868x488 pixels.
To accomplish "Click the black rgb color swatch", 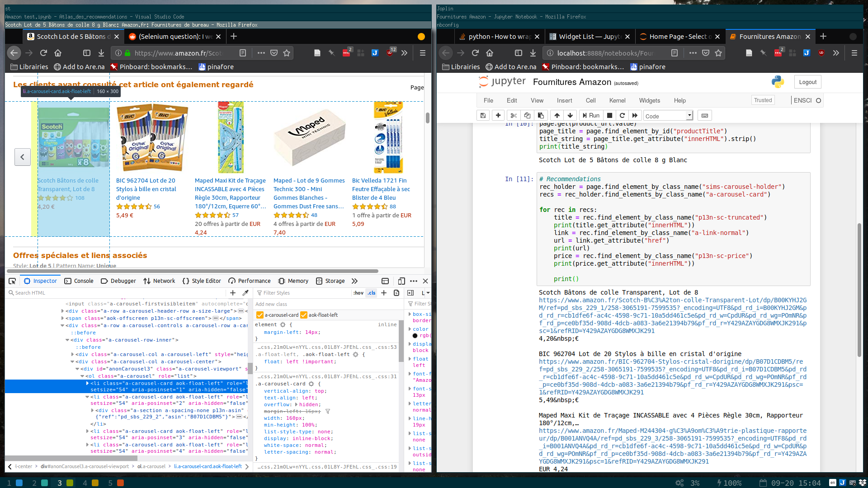I will [x=415, y=336].
